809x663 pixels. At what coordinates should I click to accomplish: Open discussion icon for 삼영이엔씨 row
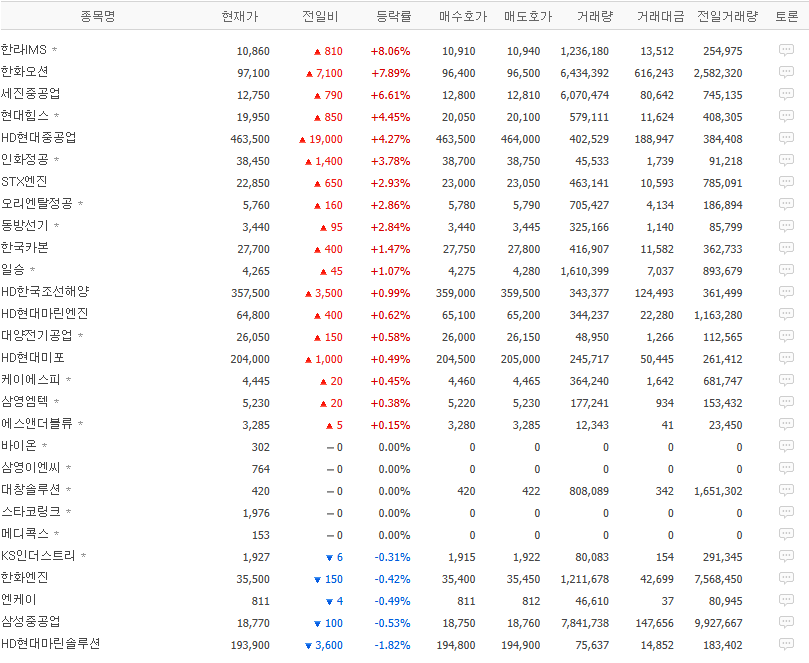(786, 468)
